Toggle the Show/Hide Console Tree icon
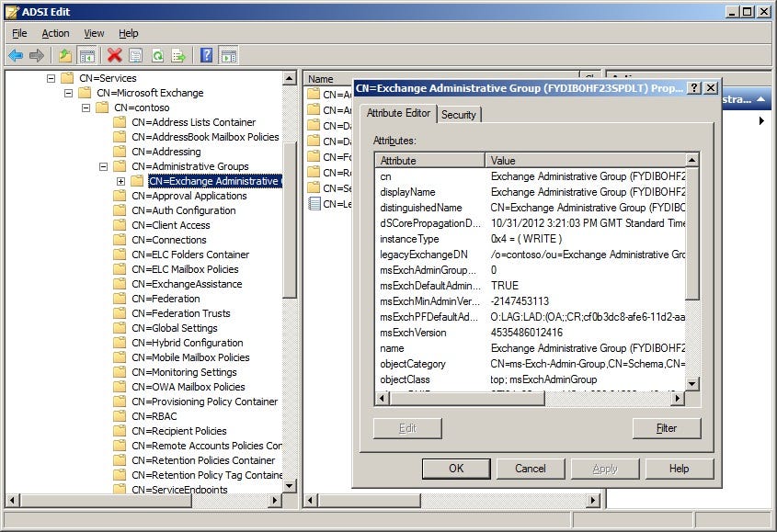The height and width of the screenshot is (532, 777). pos(88,53)
